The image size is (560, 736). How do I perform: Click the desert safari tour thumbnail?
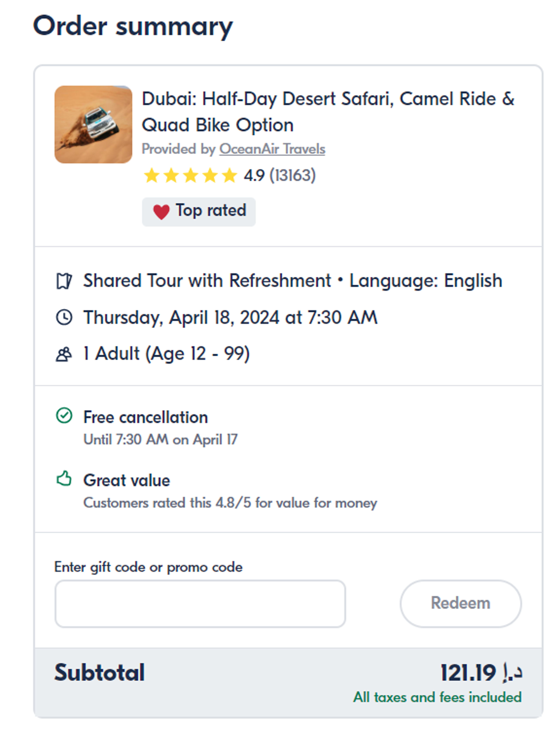point(93,124)
